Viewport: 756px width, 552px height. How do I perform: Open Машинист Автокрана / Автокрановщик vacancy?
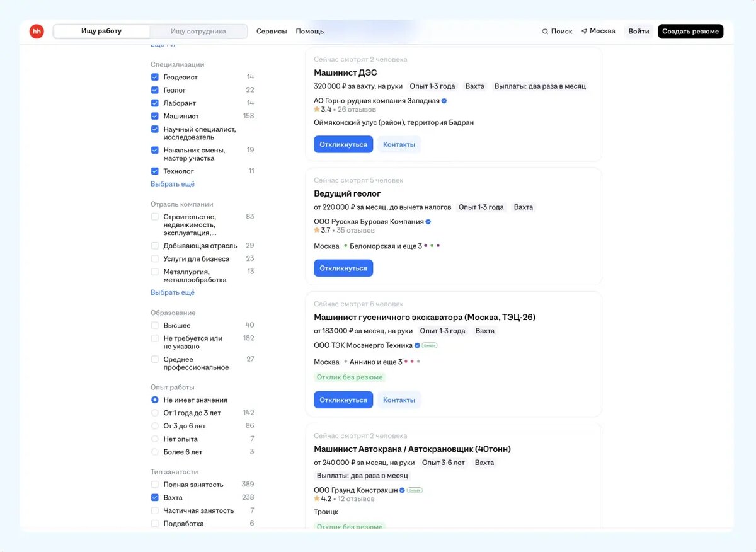point(412,449)
